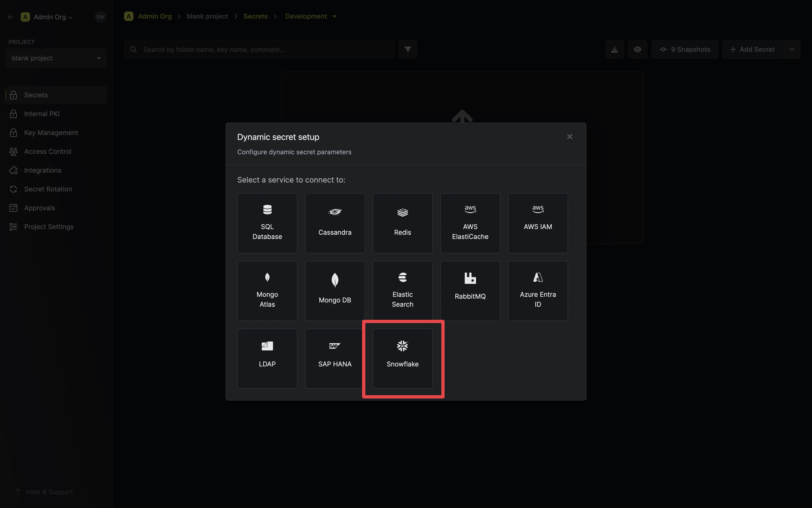Click the Secrets breadcrumb link
The height and width of the screenshot is (508, 812).
(255, 16)
